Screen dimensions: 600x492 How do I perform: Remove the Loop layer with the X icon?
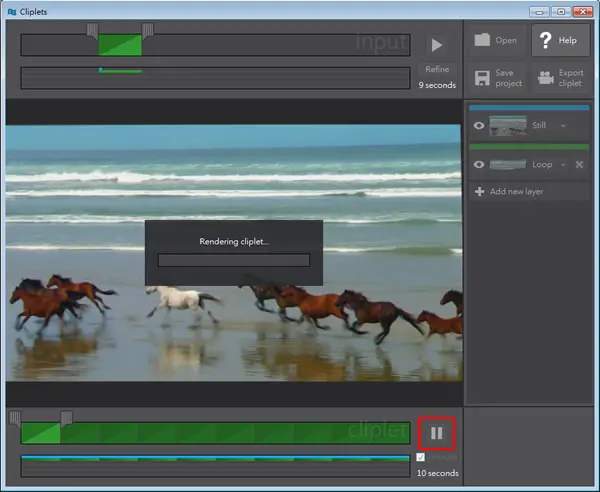pos(579,165)
